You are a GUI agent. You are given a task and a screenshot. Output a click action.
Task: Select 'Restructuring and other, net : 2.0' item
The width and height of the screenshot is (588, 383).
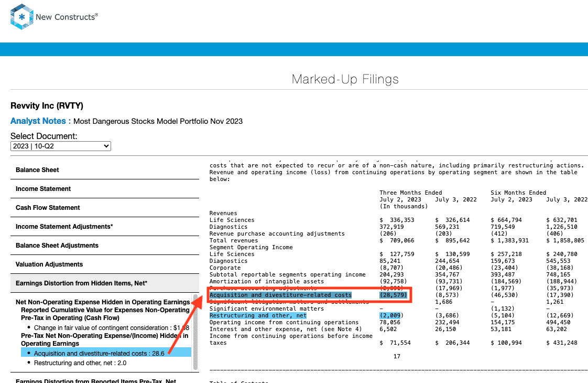80,363
